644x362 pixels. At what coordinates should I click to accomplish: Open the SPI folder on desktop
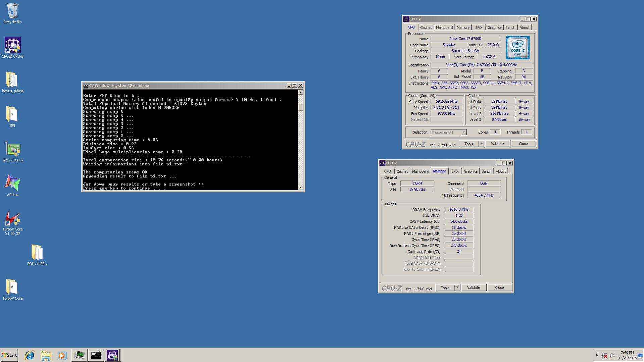tap(12, 117)
